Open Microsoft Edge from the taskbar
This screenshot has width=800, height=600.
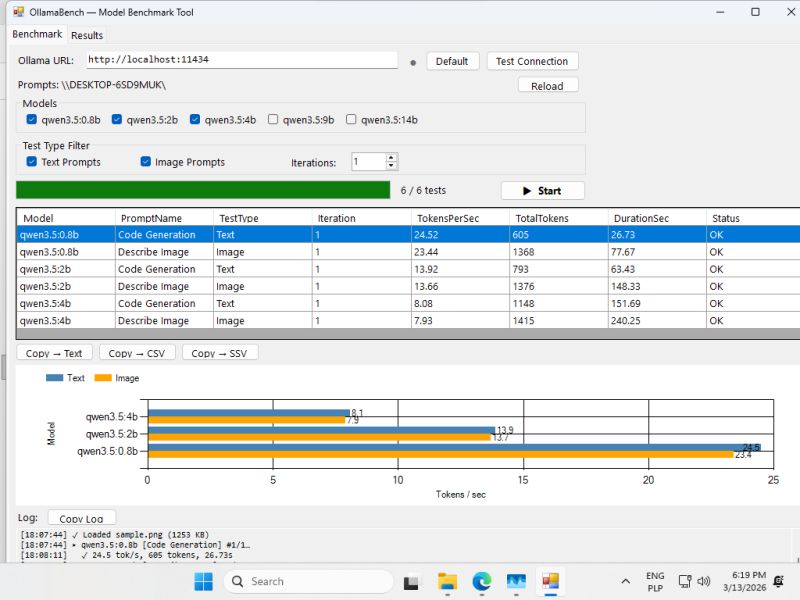click(x=482, y=581)
